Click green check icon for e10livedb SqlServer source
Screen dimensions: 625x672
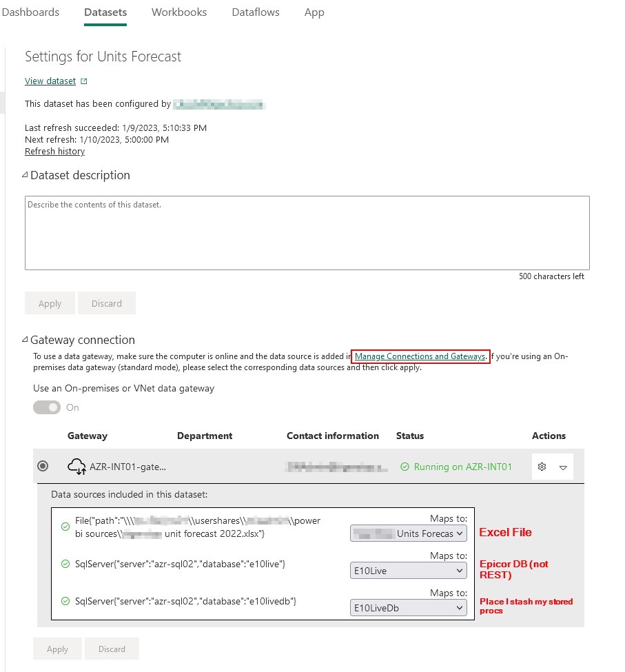[65, 601]
